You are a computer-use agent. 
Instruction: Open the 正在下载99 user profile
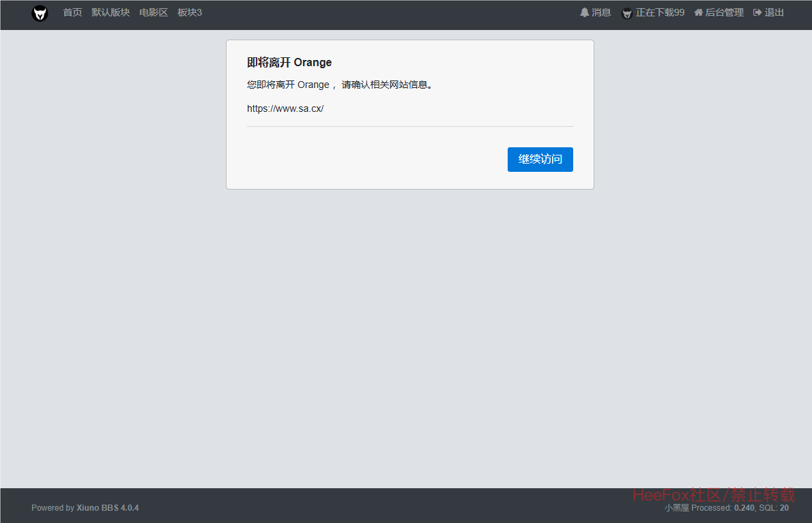[x=660, y=12]
